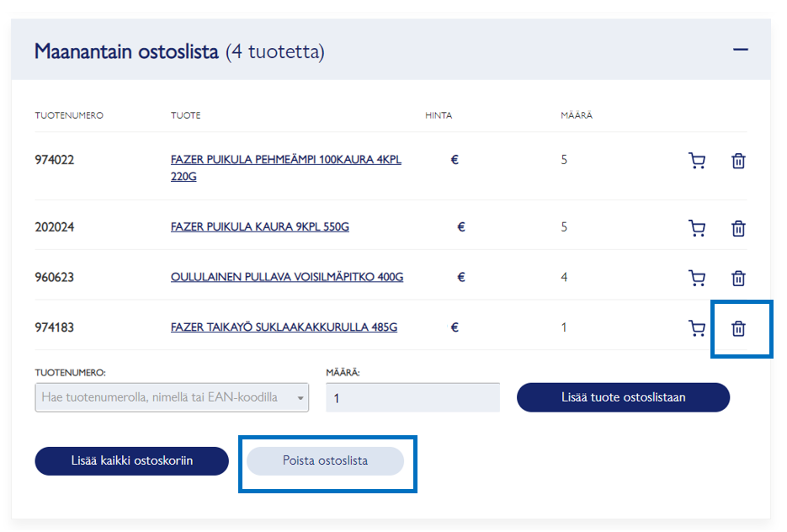Click the Poista ostoslista button

point(325,461)
